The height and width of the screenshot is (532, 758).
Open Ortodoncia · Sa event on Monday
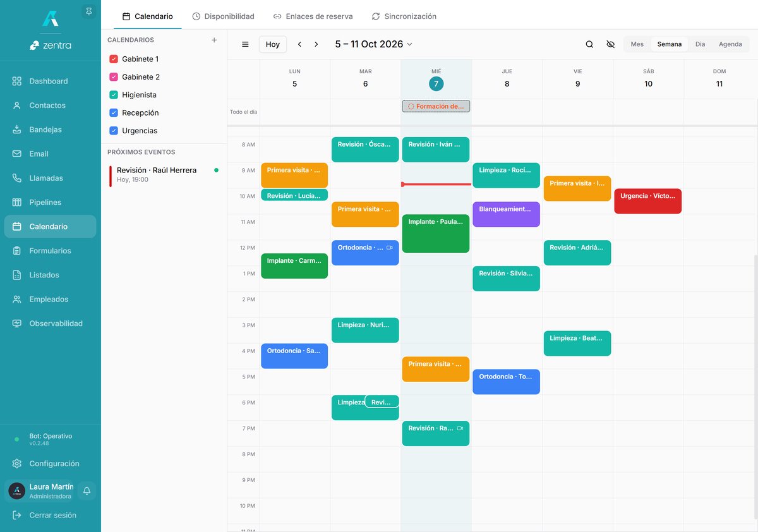pos(294,356)
